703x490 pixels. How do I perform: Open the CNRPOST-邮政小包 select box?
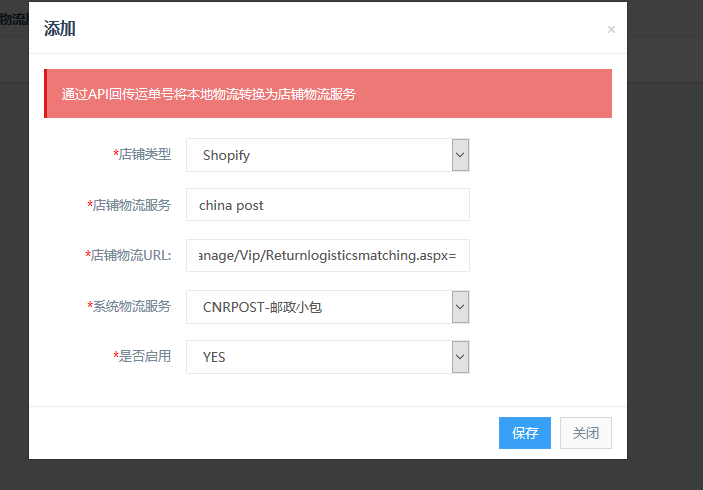(328, 307)
